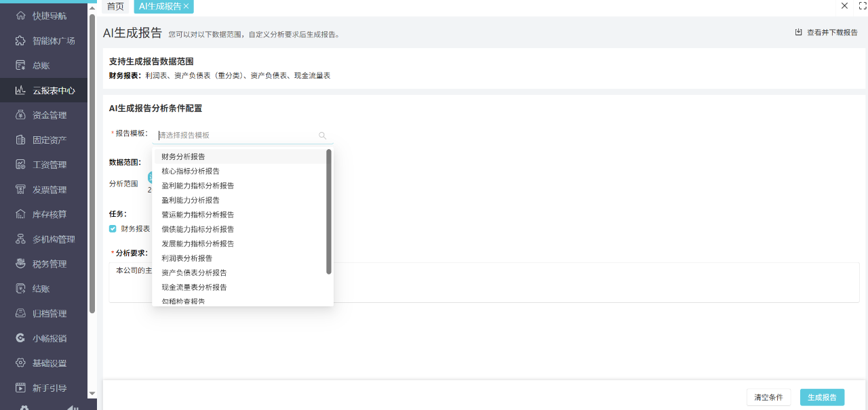This screenshot has width=868, height=410.
Task: Switch to the 首页 tab
Action: [x=115, y=6]
